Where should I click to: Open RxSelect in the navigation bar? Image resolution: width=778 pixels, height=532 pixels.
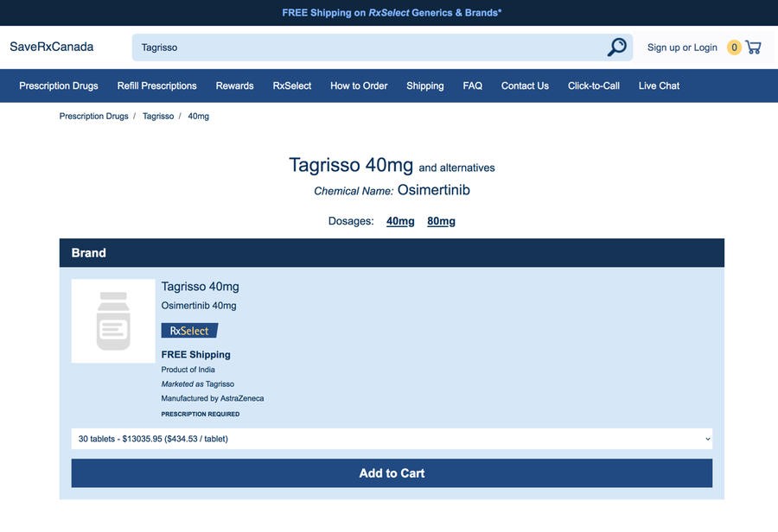point(292,85)
